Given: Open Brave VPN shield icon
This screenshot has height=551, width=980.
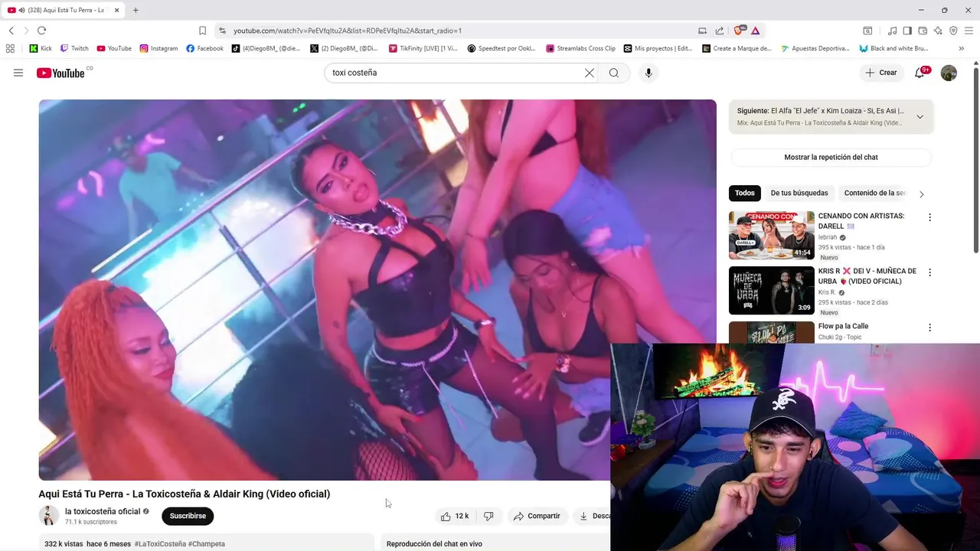Looking at the screenshot, I should point(953,31).
